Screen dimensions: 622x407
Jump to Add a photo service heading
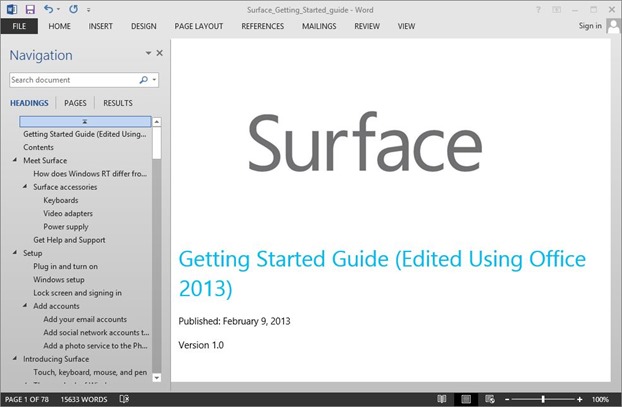95,346
